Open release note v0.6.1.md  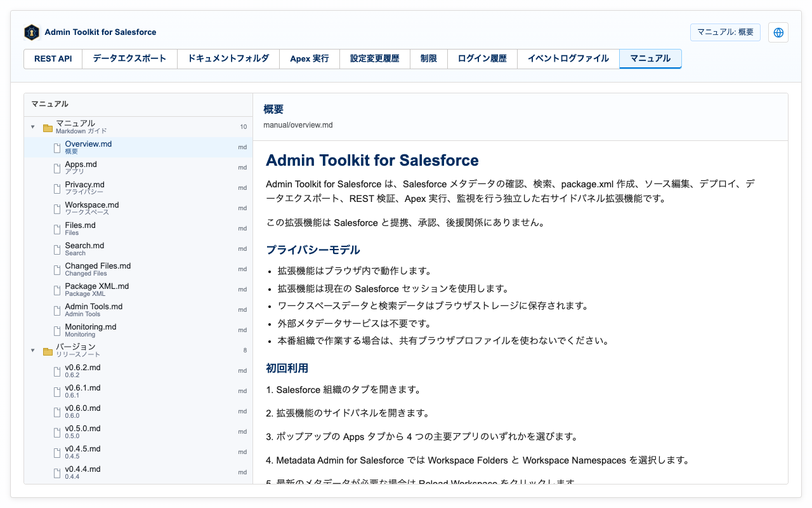pos(138,391)
